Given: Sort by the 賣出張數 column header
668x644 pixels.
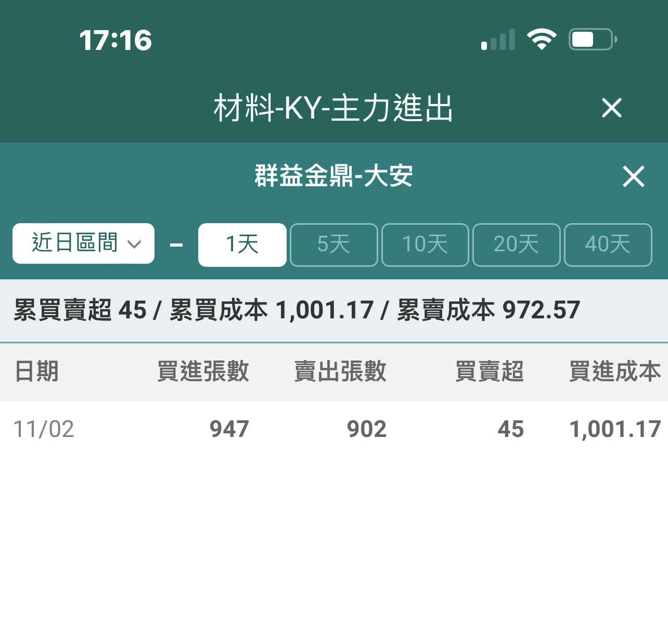Looking at the screenshot, I should point(340,371).
